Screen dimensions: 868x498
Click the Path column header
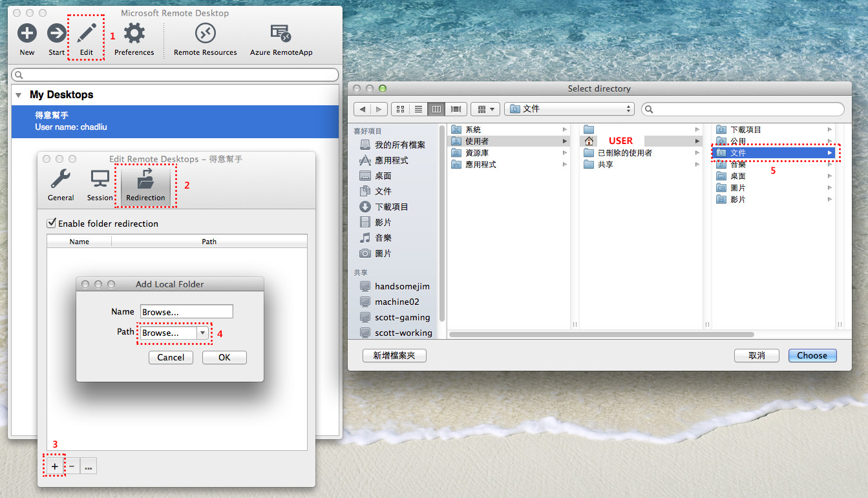pyautogui.click(x=209, y=242)
